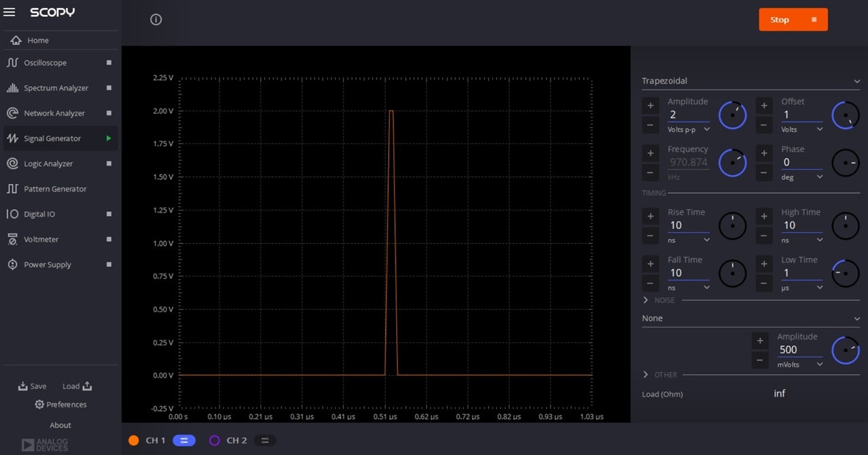
Task: Click the Signal Generator wave icon
Action: 12,139
